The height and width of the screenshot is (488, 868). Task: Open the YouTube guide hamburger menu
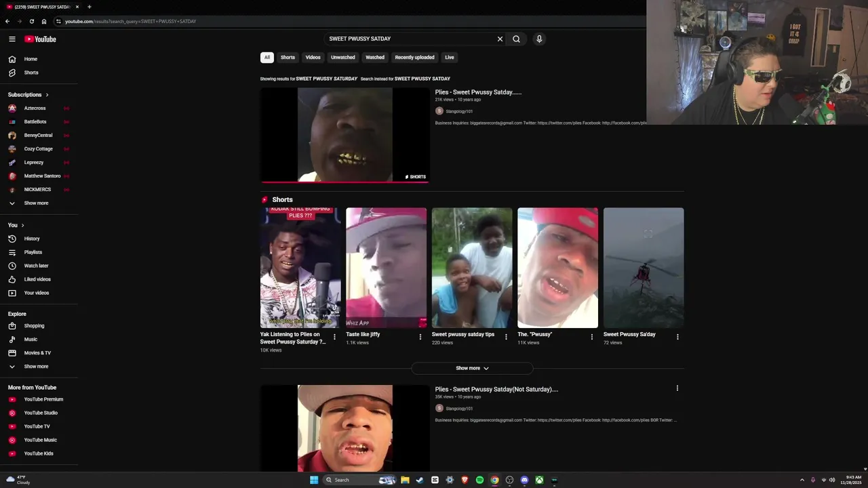click(12, 39)
